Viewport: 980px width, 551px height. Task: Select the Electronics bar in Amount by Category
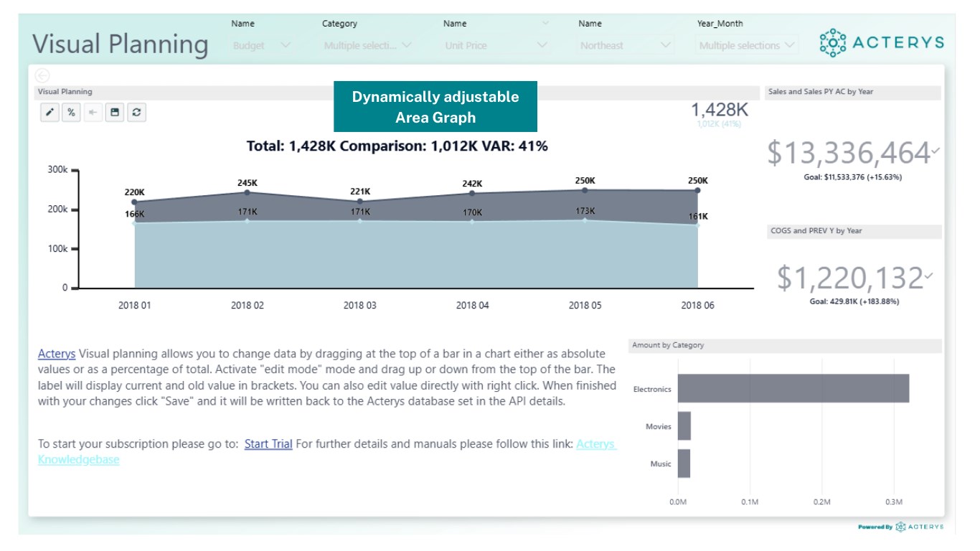click(x=793, y=388)
